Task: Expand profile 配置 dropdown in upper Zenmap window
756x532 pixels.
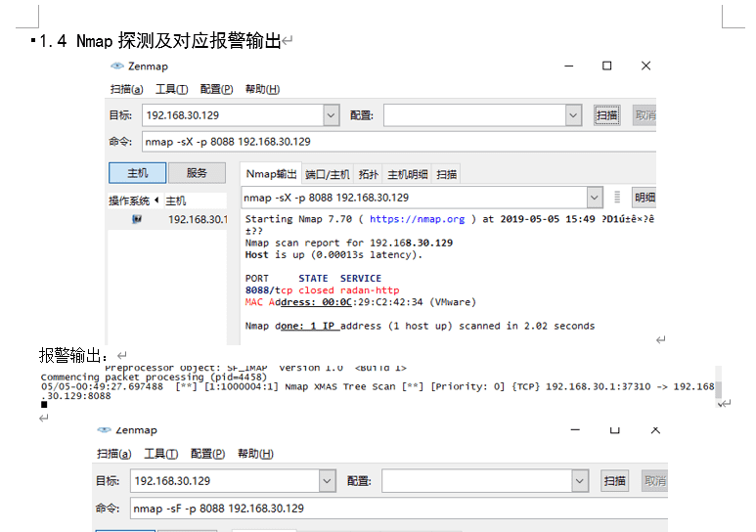Action: [x=573, y=115]
